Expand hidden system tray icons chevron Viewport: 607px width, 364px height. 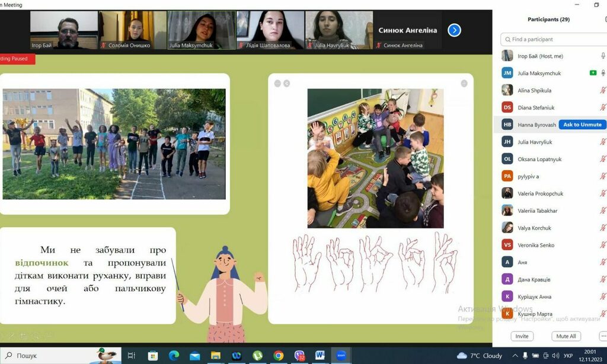[x=514, y=356]
